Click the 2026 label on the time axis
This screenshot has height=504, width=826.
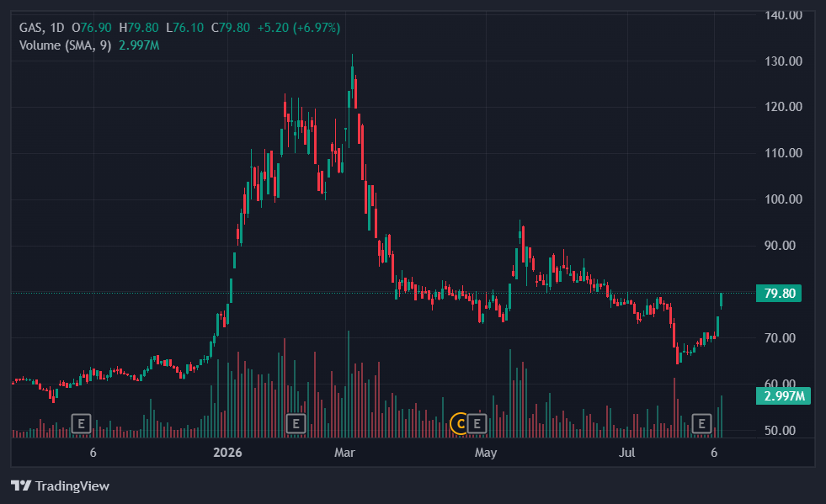(227, 453)
